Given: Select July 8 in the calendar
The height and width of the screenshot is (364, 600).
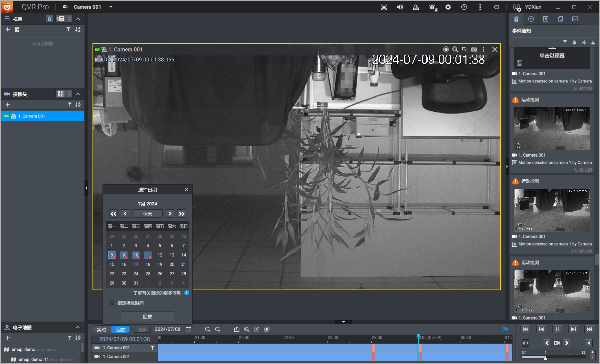Looking at the screenshot, I should tap(112, 255).
